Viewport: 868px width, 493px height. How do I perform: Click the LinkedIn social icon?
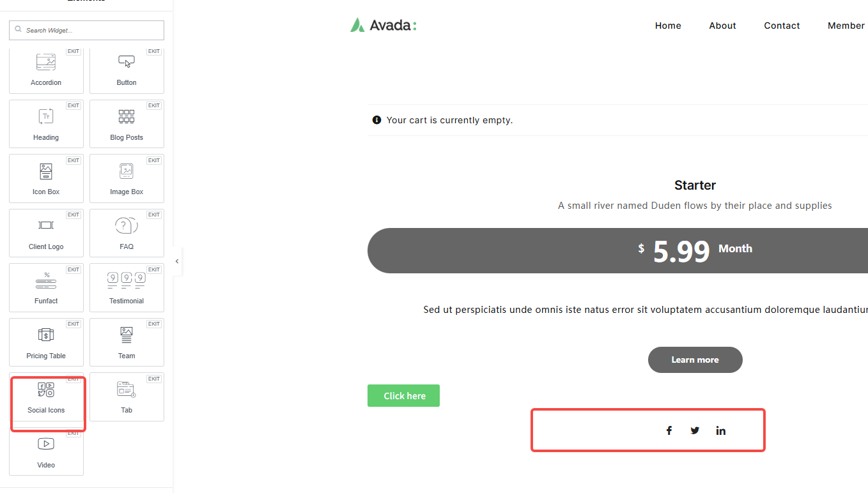click(720, 430)
